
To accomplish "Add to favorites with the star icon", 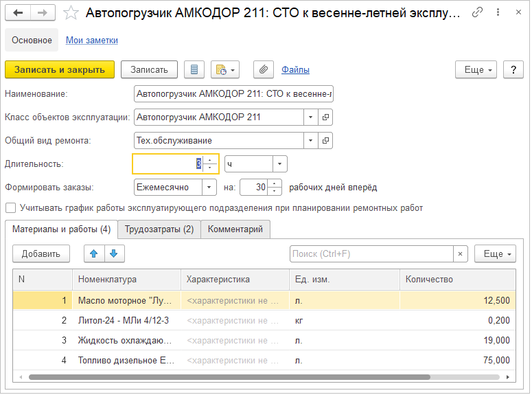I will [x=71, y=13].
